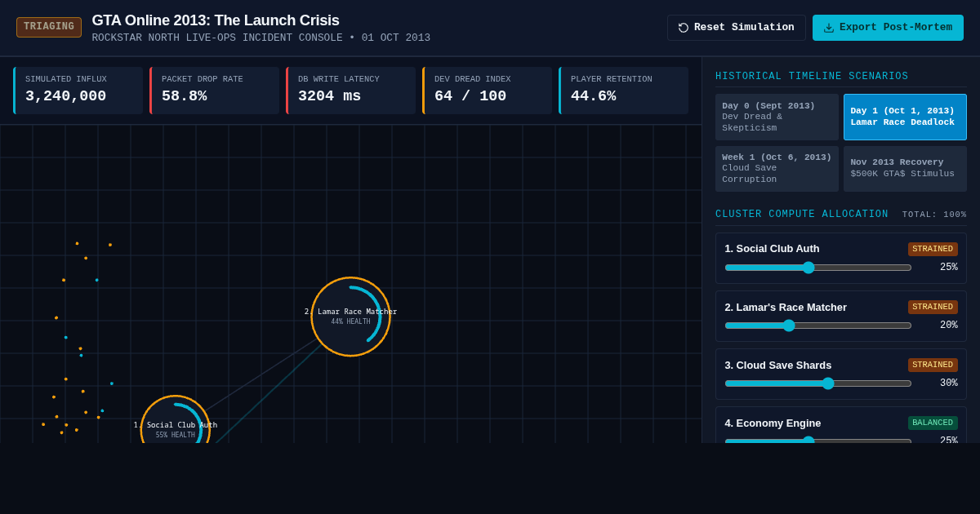Adjust the Lamar's Race Matcher allocation slider
This screenshot has width=980, height=514.
tap(818, 326)
